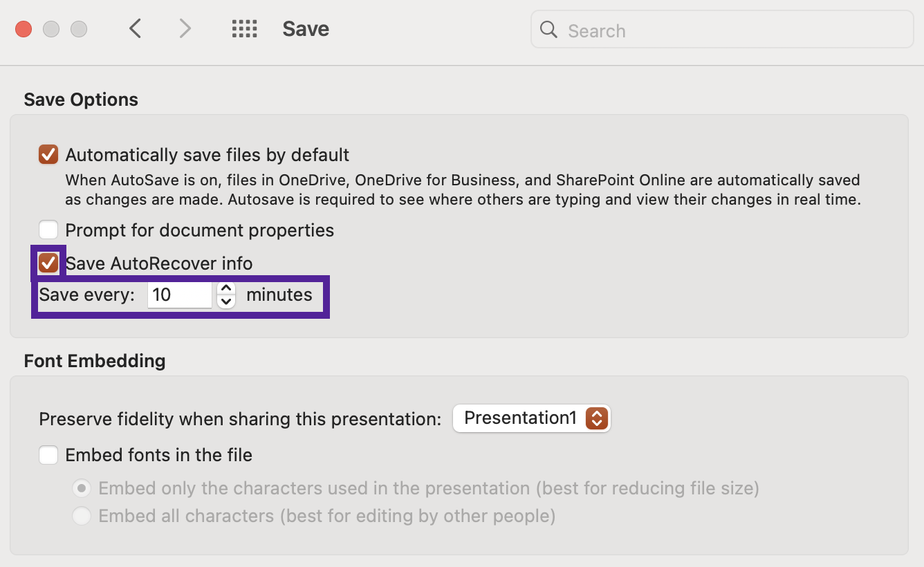
Task: Show all preferences via grid icon
Action: tap(244, 29)
